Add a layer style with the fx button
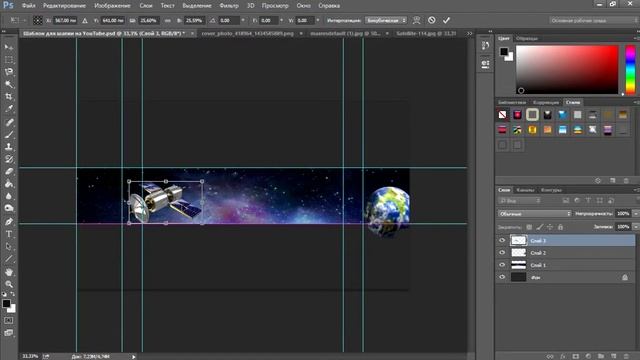Image resolution: width=640 pixels, height=360 pixels. pos(563,356)
